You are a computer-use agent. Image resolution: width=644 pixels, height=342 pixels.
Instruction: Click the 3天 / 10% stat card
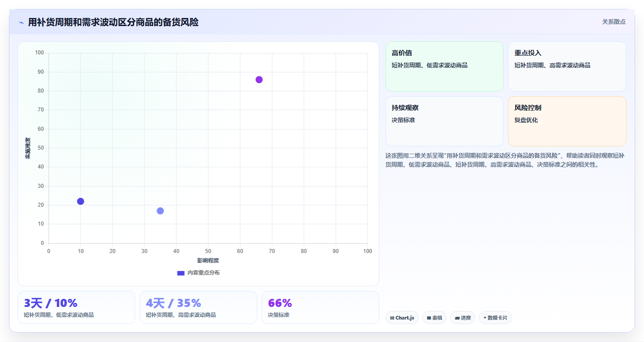(76, 307)
